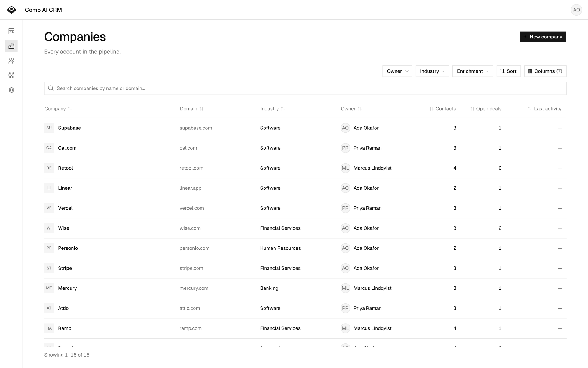Click the linear.app domain cell
The height and width of the screenshot is (368, 588).
click(x=191, y=188)
